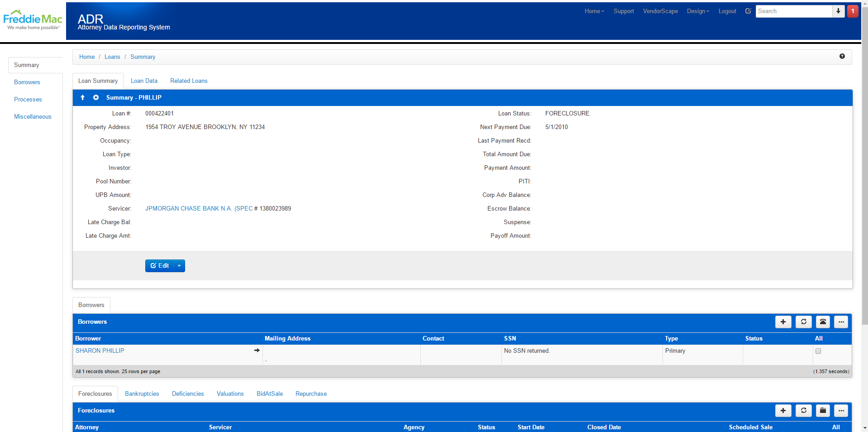This screenshot has width=868, height=432.
Task: Switch to the Bankruptcies tab
Action: click(142, 394)
